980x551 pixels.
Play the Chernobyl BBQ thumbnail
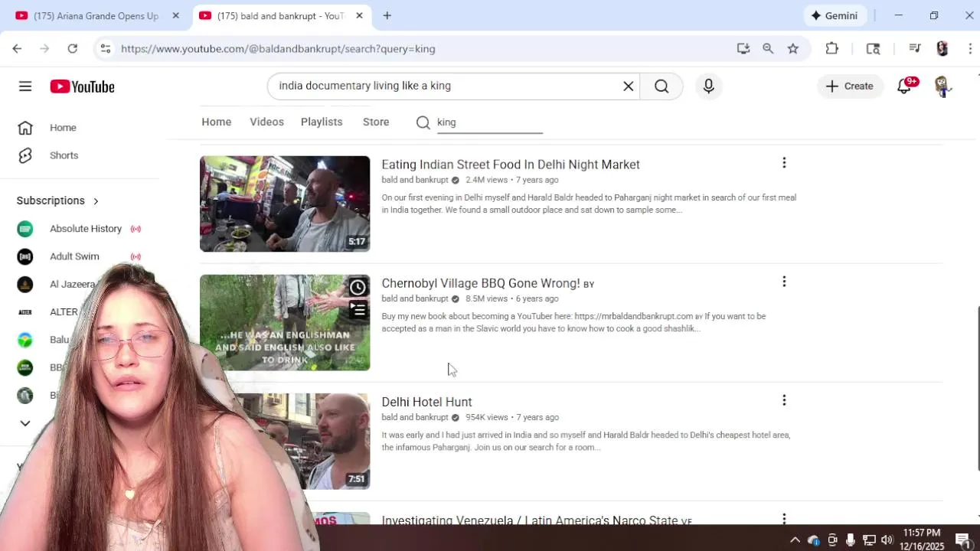coord(285,322)
